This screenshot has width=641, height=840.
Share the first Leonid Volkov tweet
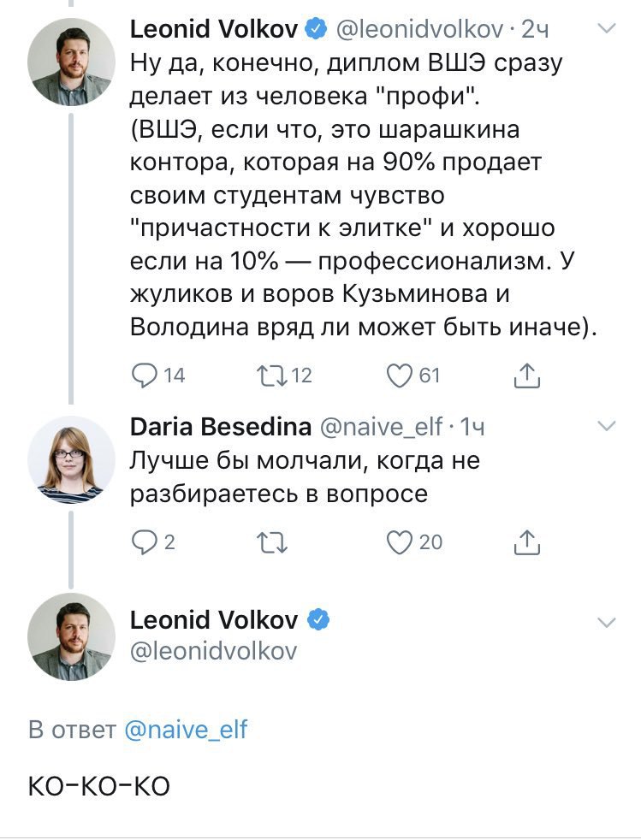click(527, 375)
